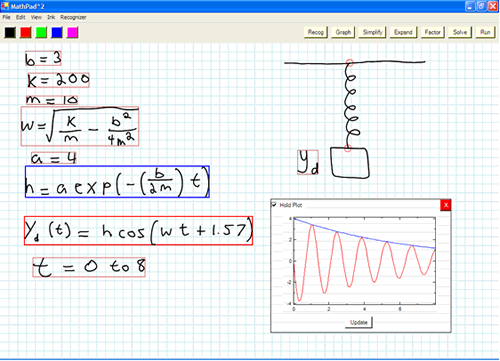Viewport: 500px width, 361px height.
Task: Switch ink to the blue swatch
Action: coord(57,32)
